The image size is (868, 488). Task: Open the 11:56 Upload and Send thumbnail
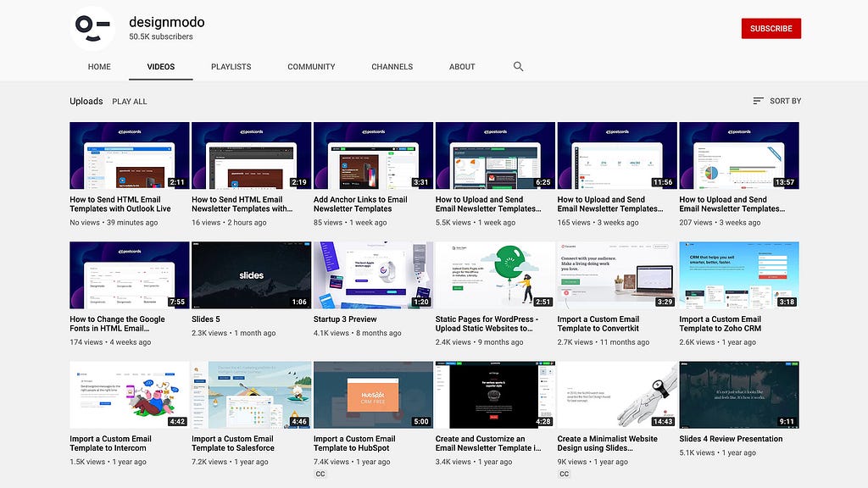tap(617, 156)
